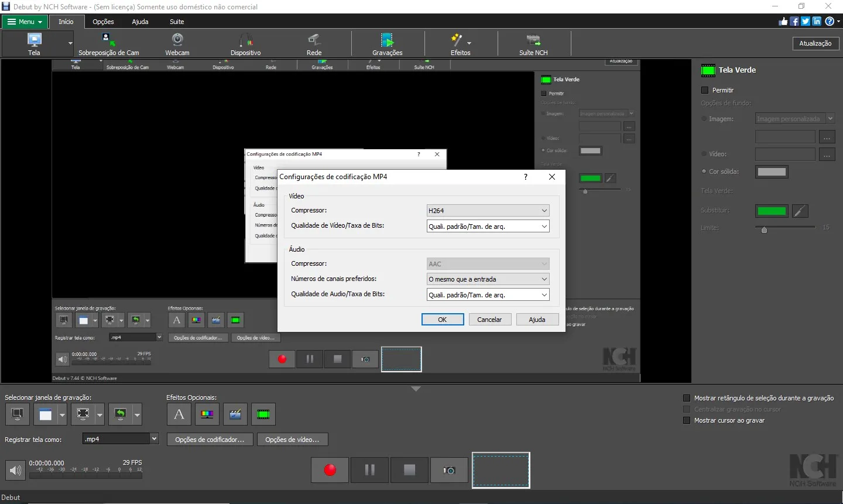
Task: Click the green Substituir color swatch
Action: pos(772,211)
